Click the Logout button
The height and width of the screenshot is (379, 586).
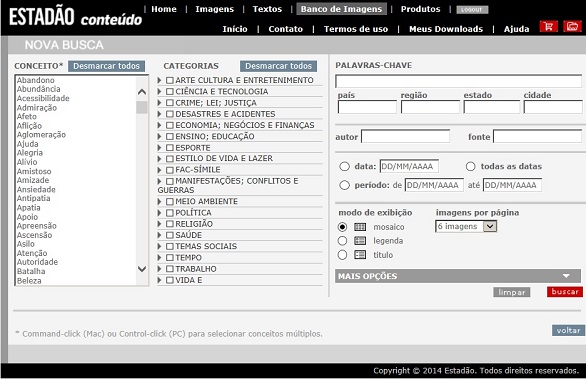tap(472, 10)
